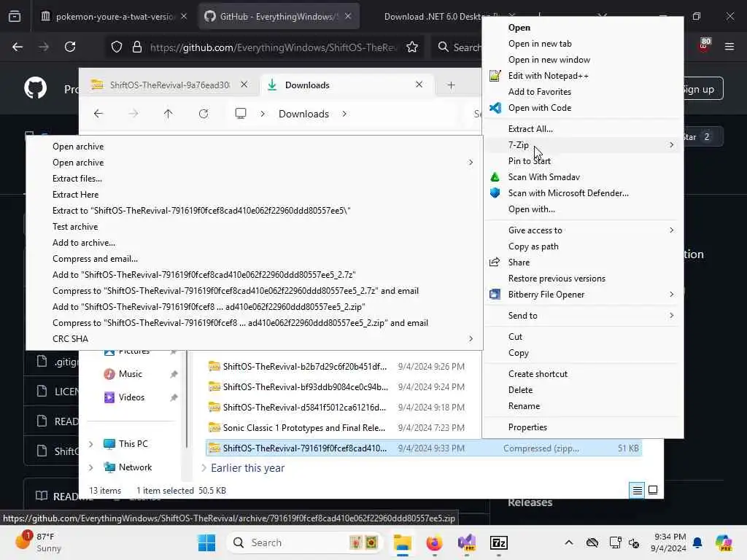Open the Videos folder in sidebar

point(131,397)
